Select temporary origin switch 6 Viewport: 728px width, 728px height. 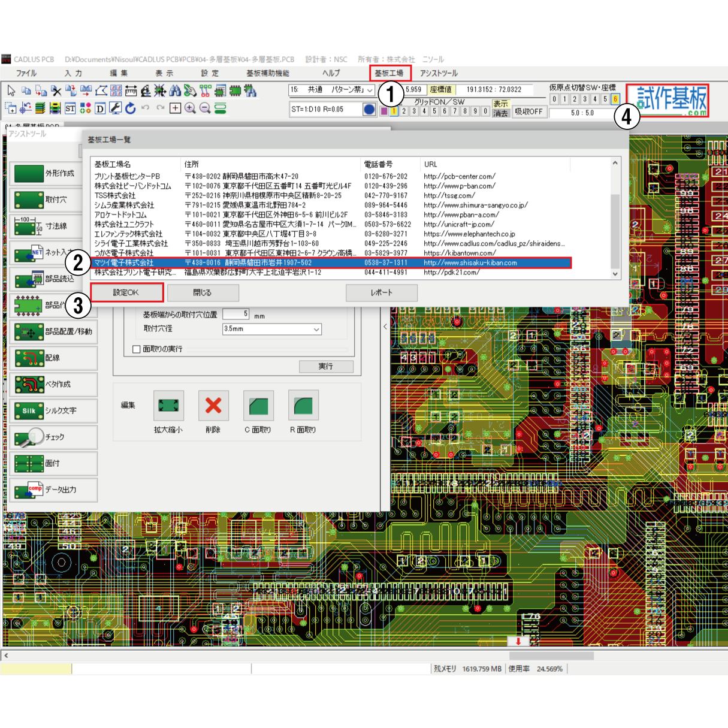coord(615,99)
